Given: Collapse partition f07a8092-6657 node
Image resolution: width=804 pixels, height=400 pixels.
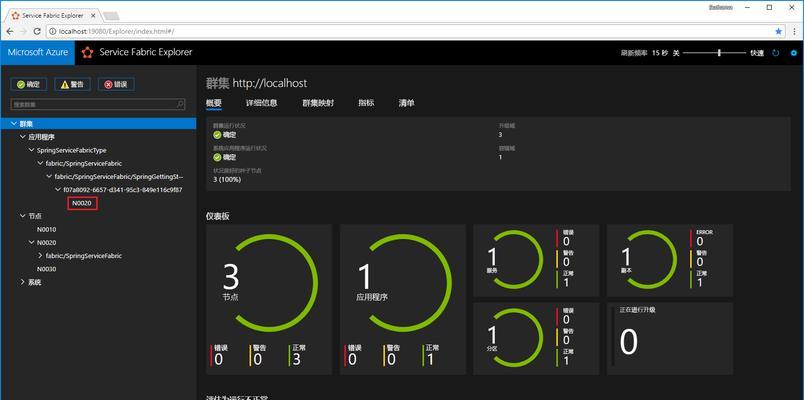Looking at the screenshot, I should 58,190.
